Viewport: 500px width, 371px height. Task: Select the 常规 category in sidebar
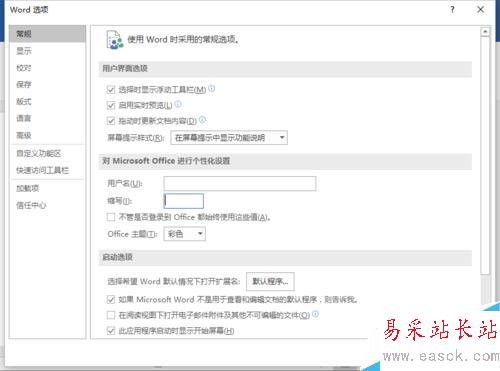coord(47,34)
